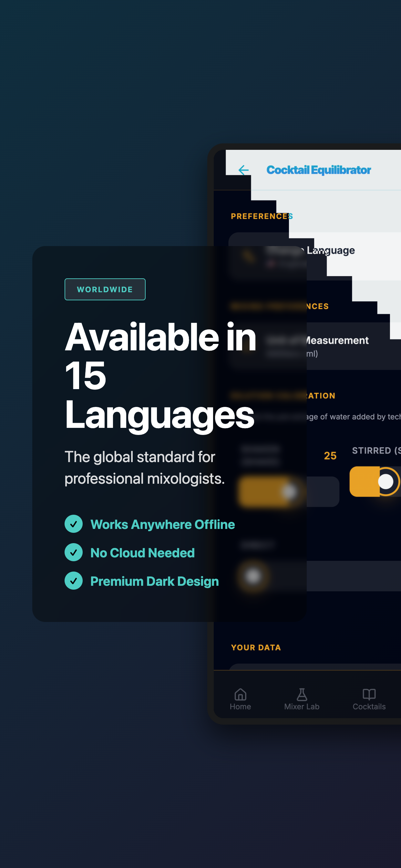Click the Premium Dark Design text

[x=155, y=581]
